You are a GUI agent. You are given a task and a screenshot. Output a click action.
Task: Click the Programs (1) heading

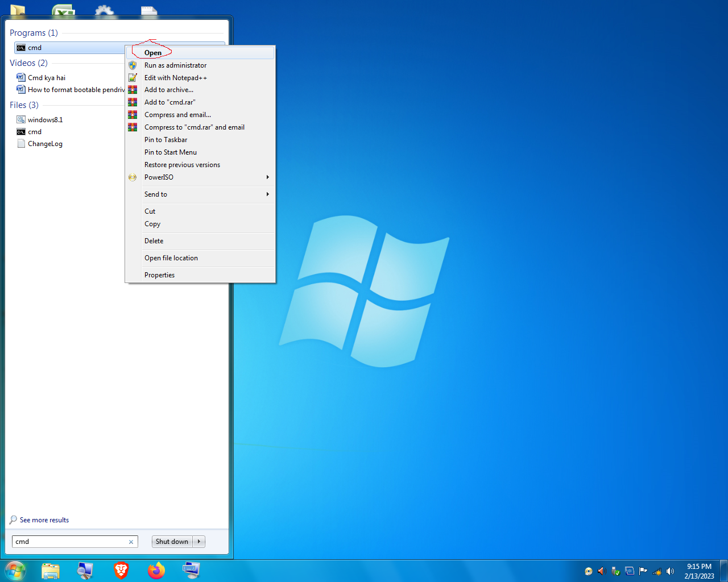click(x=34, y=33)
